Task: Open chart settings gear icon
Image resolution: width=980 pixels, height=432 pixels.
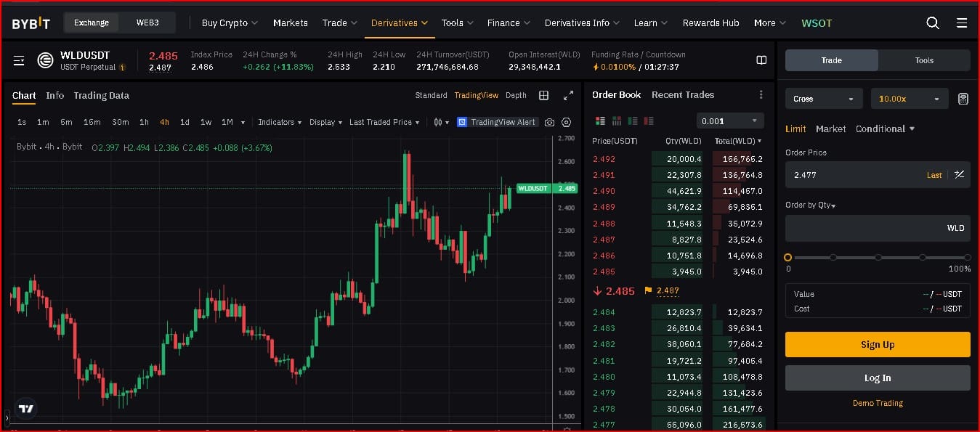Action: [x=567, y=123]
